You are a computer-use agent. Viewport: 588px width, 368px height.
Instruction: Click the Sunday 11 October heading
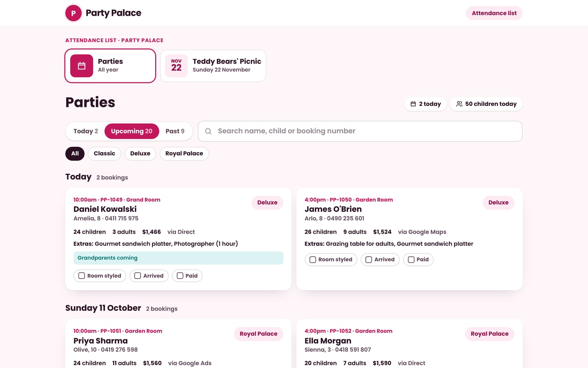pos(103,308)
